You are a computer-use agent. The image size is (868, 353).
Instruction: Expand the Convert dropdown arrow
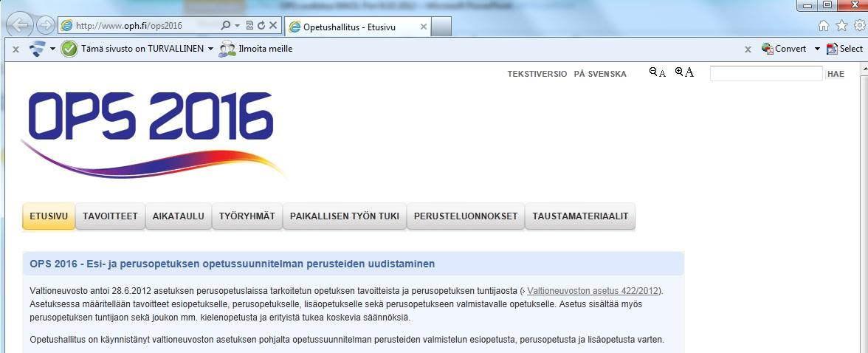(817, 49)
